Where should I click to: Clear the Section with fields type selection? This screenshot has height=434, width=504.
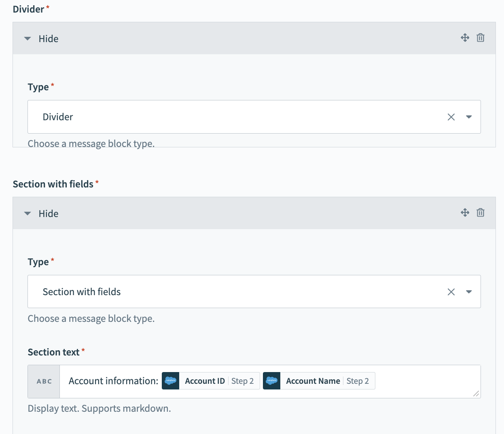click(x=451, y=292)
